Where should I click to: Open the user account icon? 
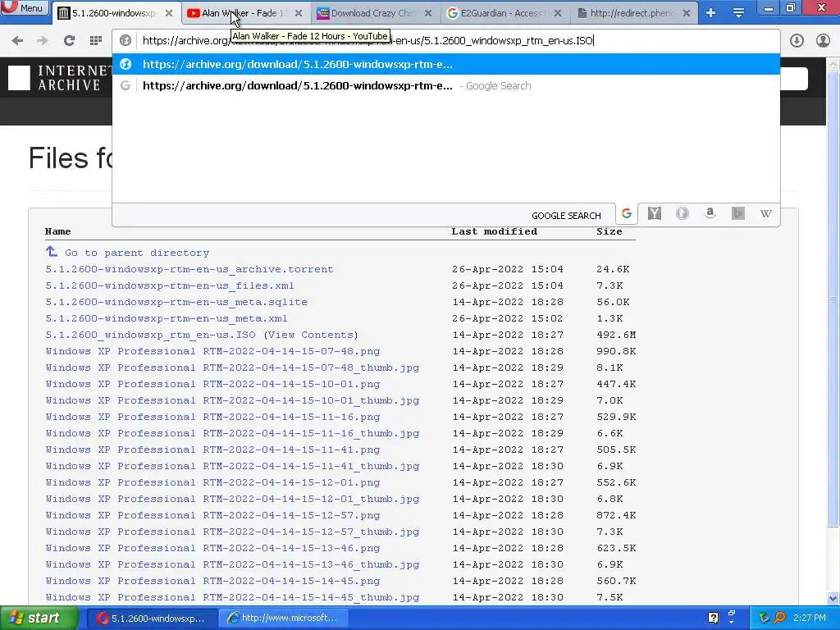click(x=823, y=41)
